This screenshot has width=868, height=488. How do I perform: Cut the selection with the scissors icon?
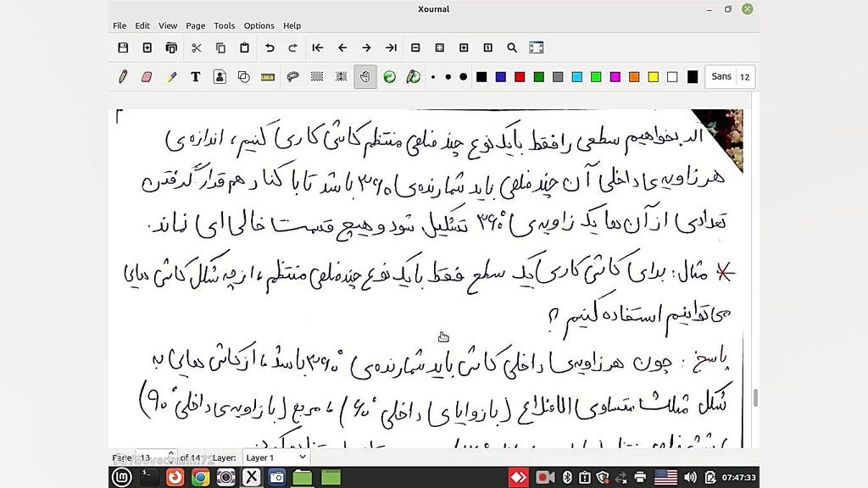tap(196, 47)
